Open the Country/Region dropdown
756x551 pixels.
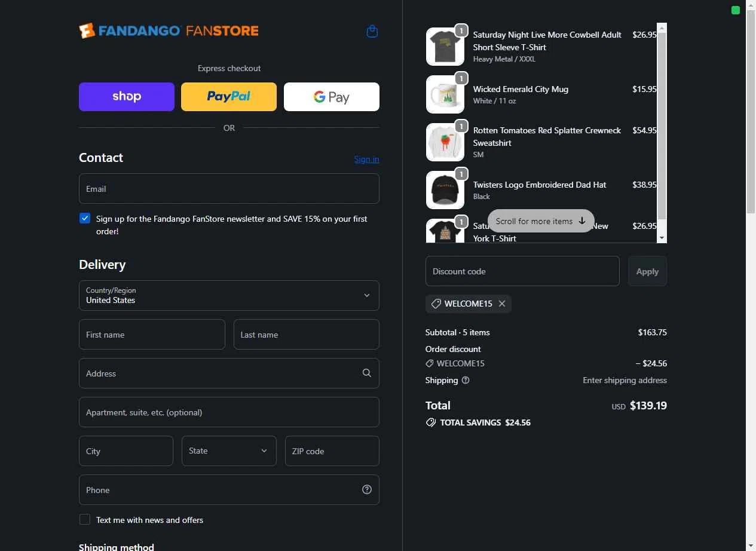tap(229, 295)
